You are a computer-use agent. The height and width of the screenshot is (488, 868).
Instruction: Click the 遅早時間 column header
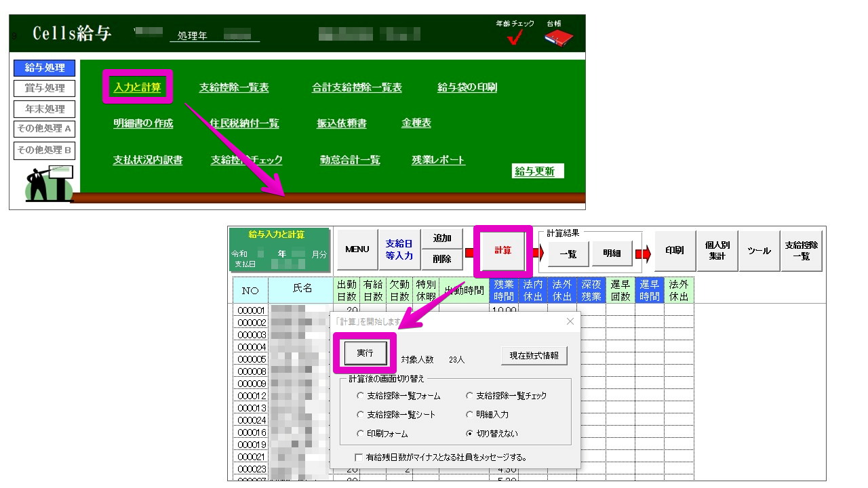coord(650,290)
